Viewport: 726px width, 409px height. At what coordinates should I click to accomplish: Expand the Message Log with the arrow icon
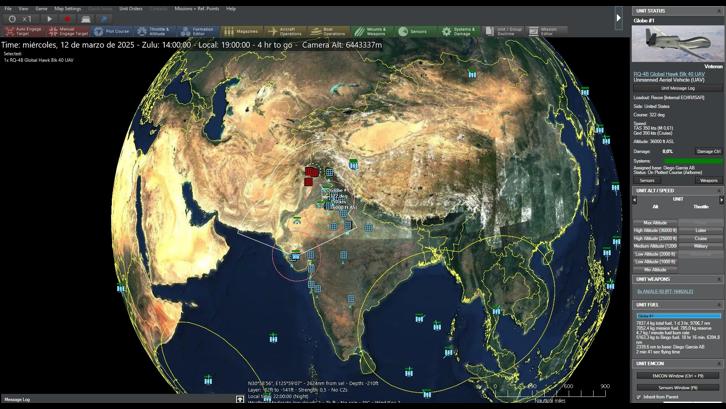(240, 399)
